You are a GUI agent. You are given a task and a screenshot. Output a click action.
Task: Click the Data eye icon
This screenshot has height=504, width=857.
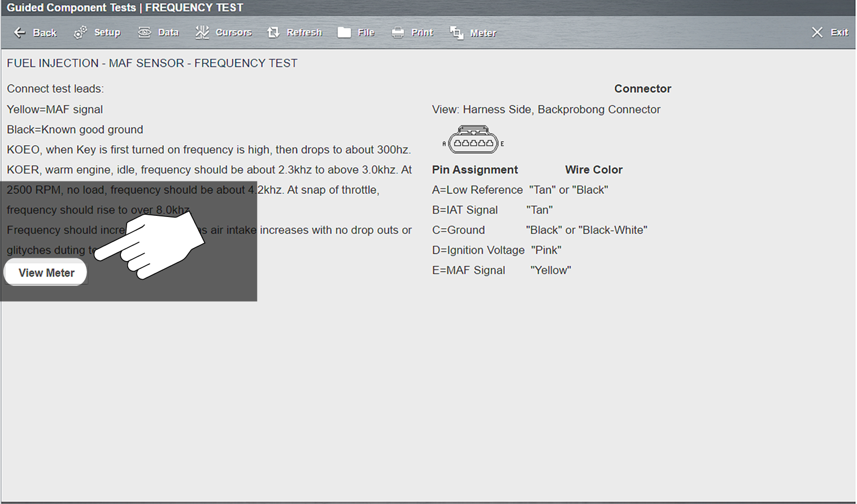click(145, 33)
